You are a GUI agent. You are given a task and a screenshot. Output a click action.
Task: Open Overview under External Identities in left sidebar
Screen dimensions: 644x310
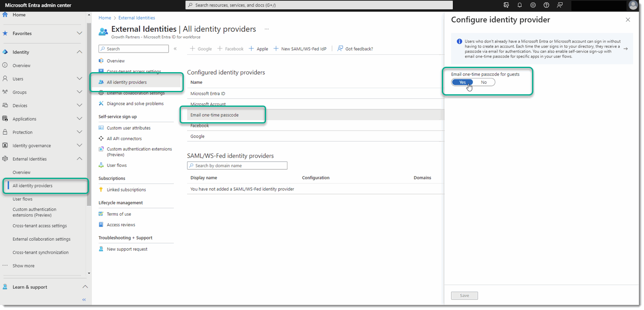(21, 172)
